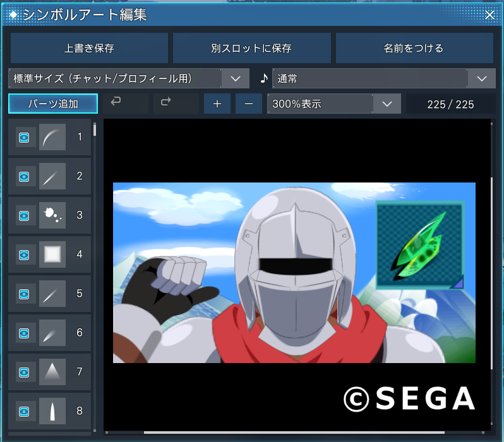Screen dimensions: 504x442
Task: Select the splatter symbol of layer 3
Action: click(x=52, y=215)
